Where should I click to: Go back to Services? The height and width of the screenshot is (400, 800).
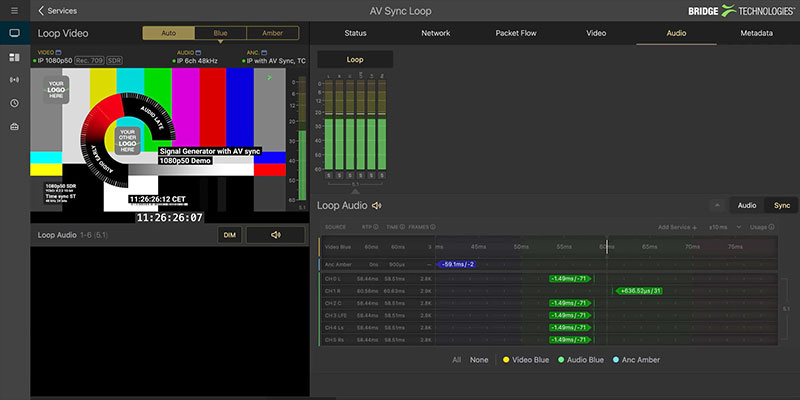(x=57, y=10)
